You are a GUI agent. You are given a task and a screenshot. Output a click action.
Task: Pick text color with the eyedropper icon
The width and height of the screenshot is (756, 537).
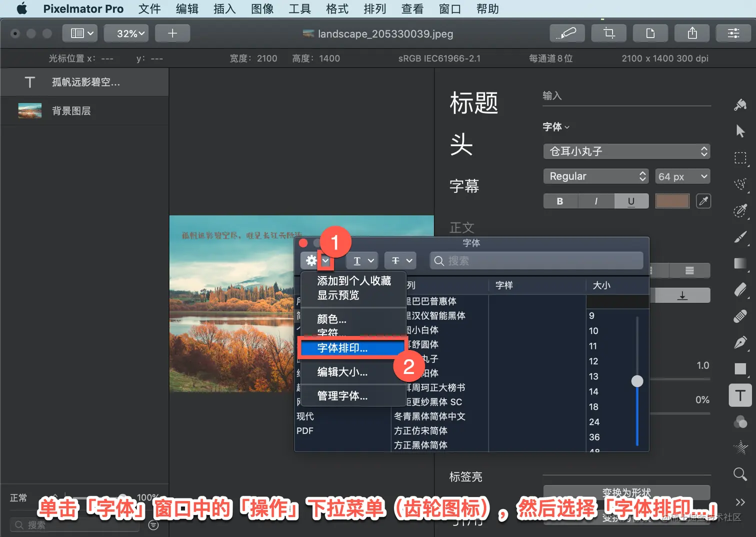tap(703, 201)
